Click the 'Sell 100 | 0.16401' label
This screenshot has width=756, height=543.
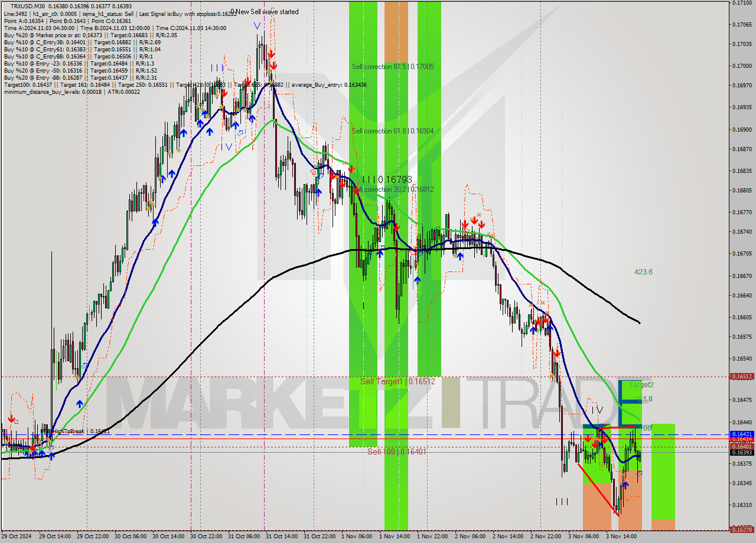click(x=396, y=452)
